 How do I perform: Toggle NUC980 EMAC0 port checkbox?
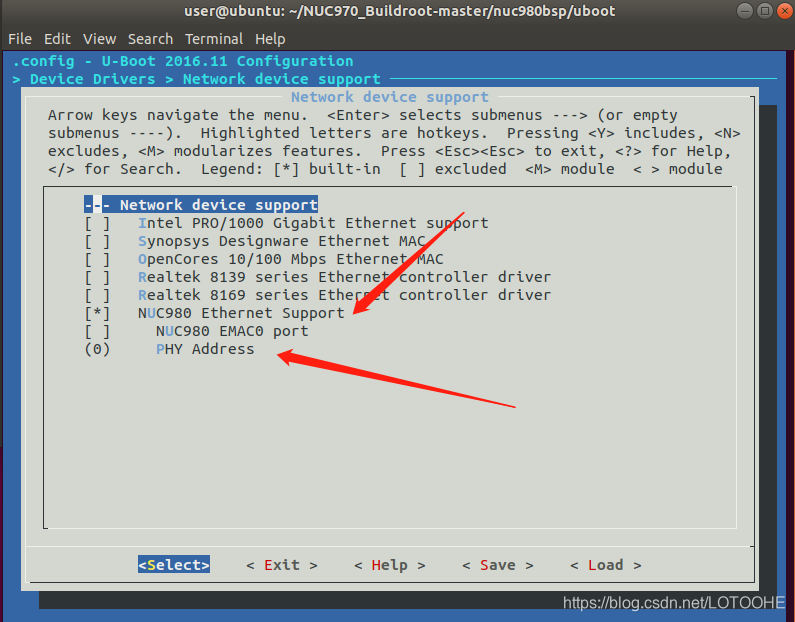[x=97, y=331]
